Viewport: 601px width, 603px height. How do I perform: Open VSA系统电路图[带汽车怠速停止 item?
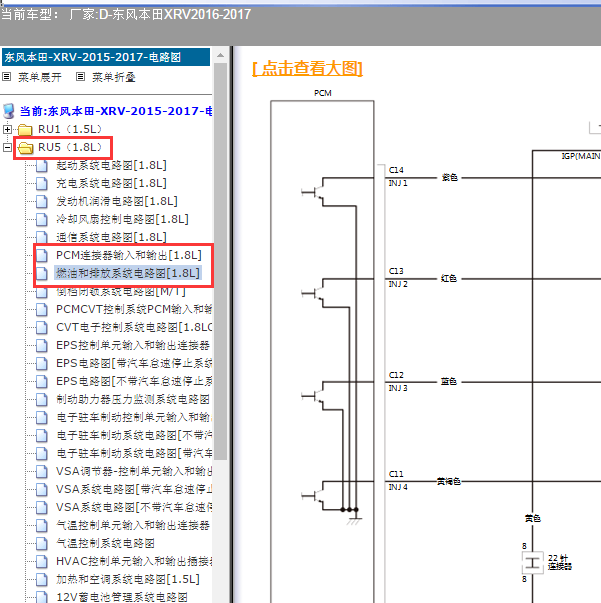(x=134, y=490)
